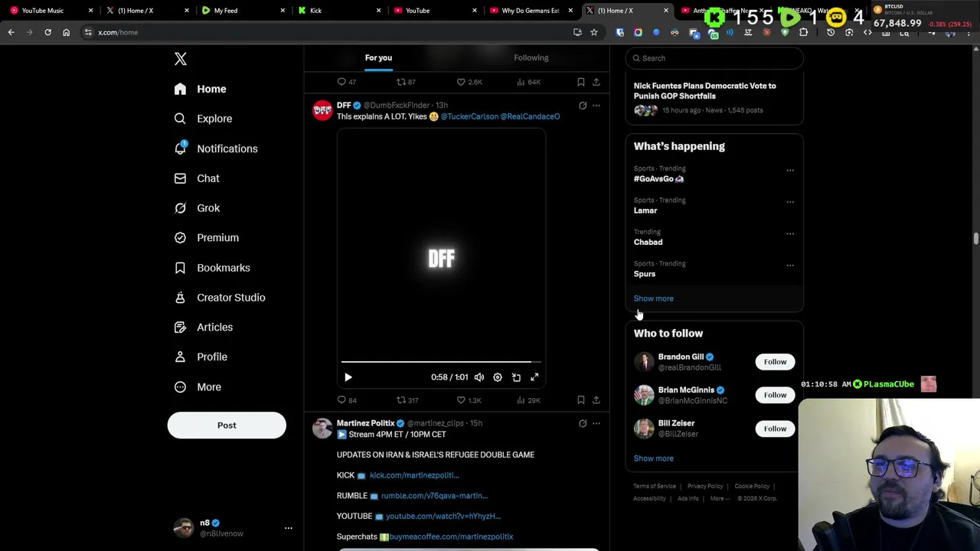Image resolution: width=980 pixels, height=551 pixels.
Task: Play the DFF video
Action: [348, 377]
